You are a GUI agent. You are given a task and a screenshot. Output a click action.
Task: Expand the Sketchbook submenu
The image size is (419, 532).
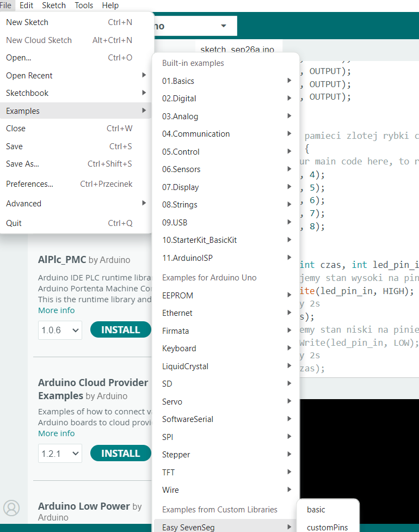click(76, 93)
